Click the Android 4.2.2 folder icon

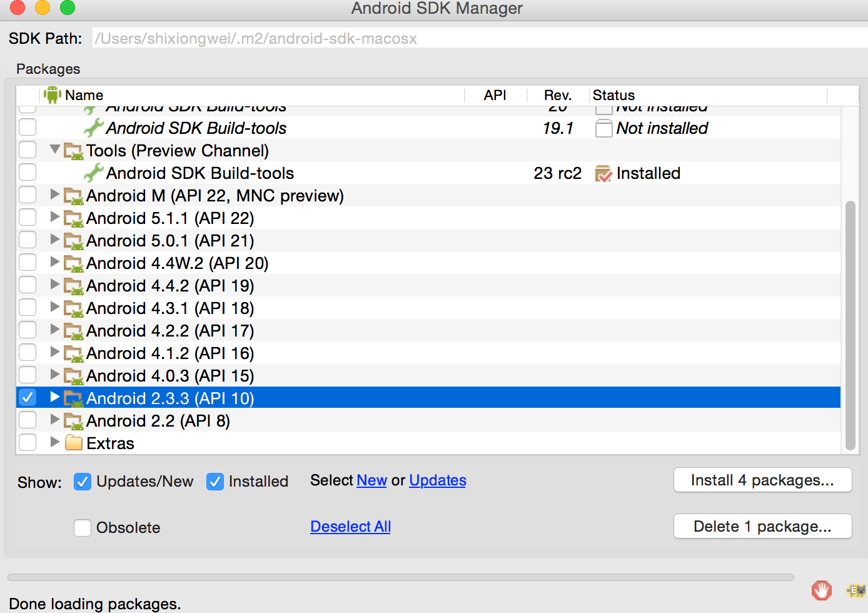coord(74,331)
